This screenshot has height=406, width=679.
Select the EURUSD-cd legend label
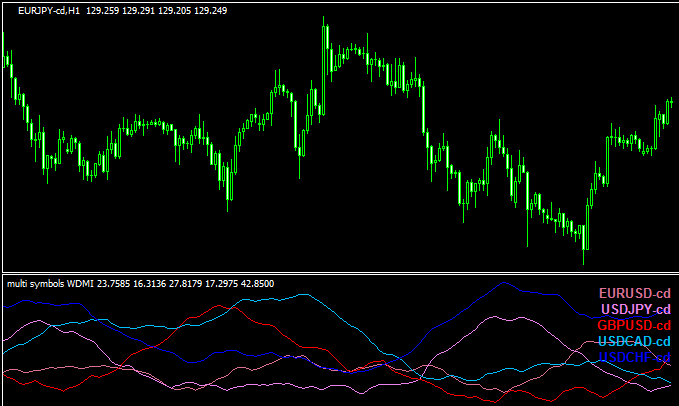(x=634, y=293)
